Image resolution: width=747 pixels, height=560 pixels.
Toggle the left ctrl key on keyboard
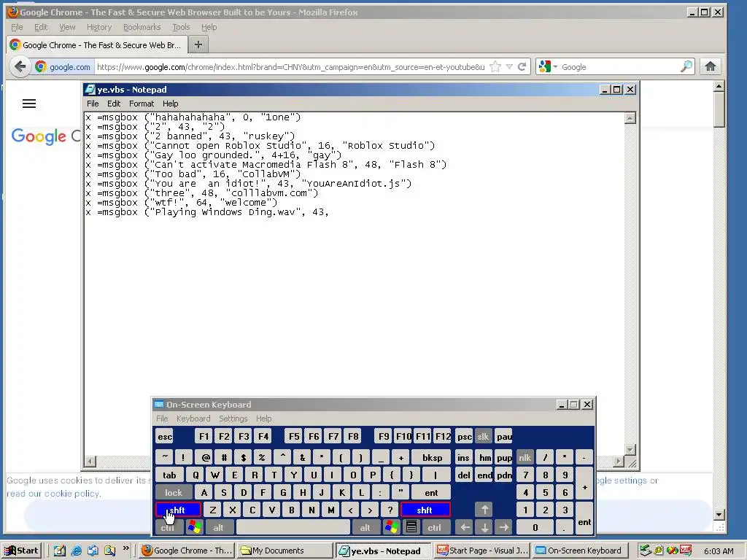click(168, 527)
